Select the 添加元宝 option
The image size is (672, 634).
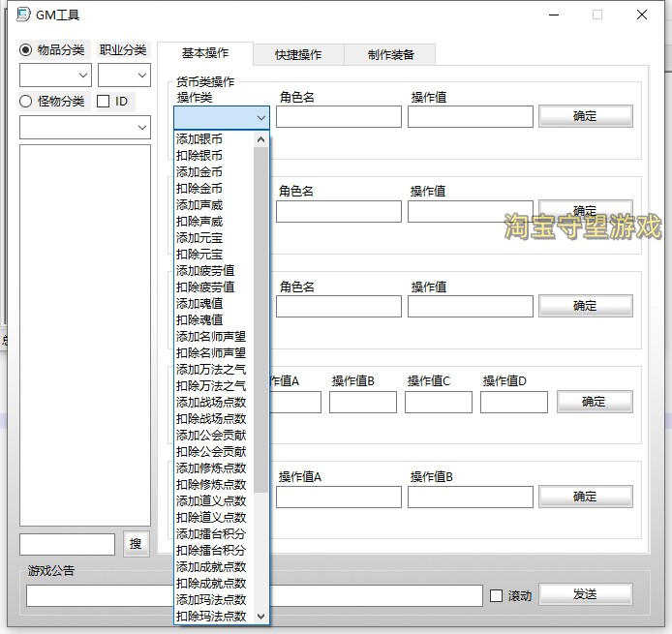tap(214, 238)
